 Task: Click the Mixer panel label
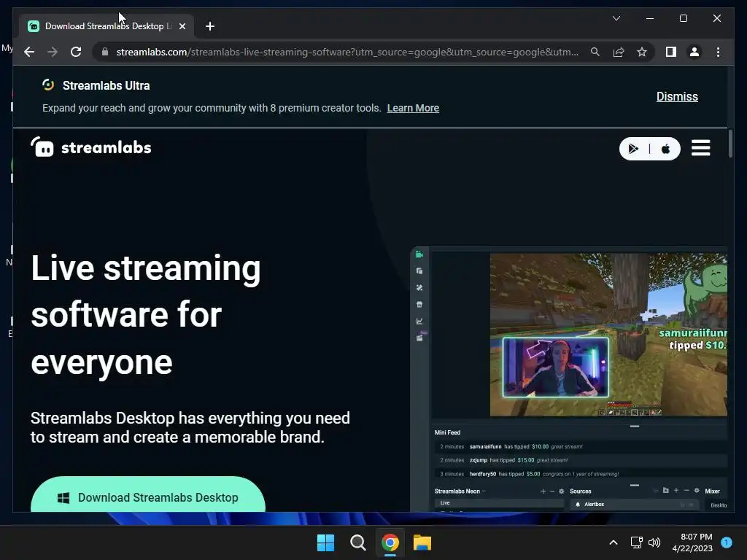(712, 491)
